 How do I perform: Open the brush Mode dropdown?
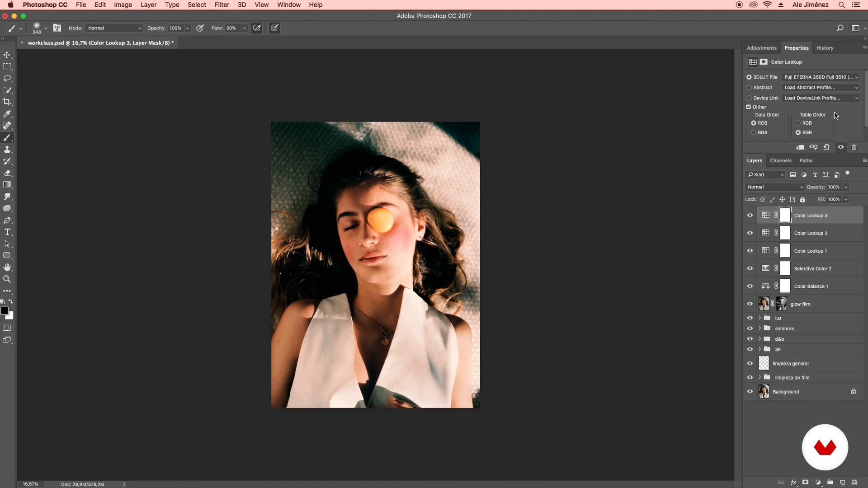click(x=113, y=28)
